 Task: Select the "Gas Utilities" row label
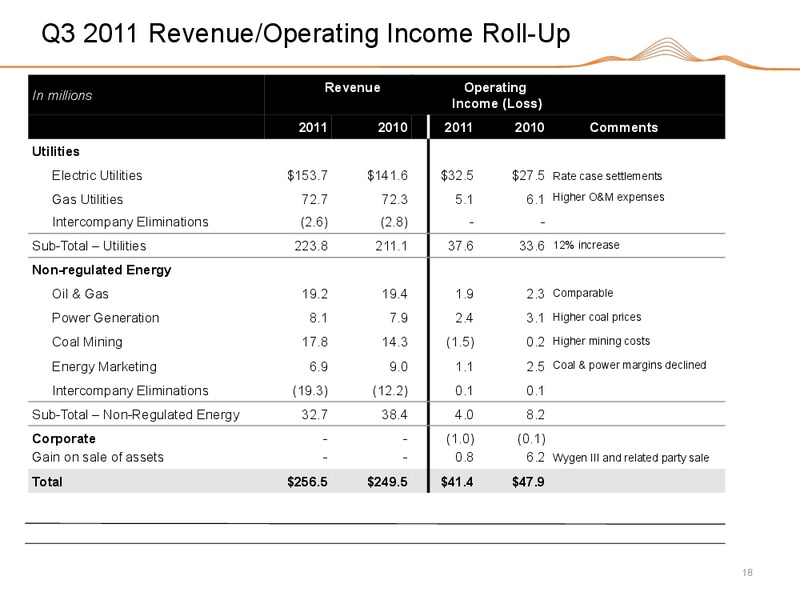(x=87, y=199)
